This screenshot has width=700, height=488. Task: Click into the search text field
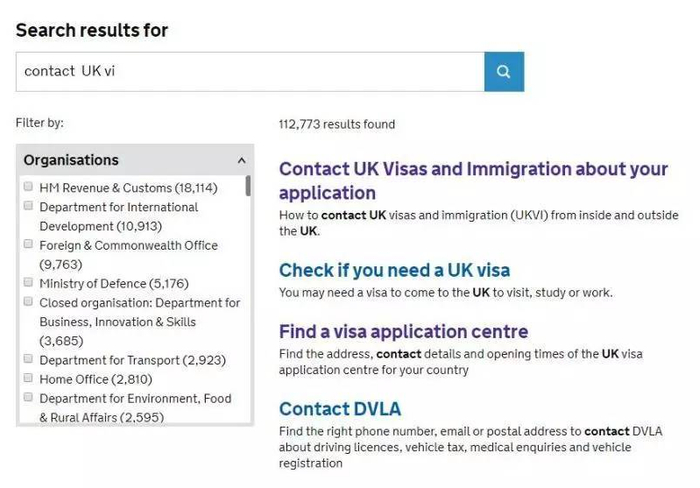pyautogui.click(x=250, y=72)
